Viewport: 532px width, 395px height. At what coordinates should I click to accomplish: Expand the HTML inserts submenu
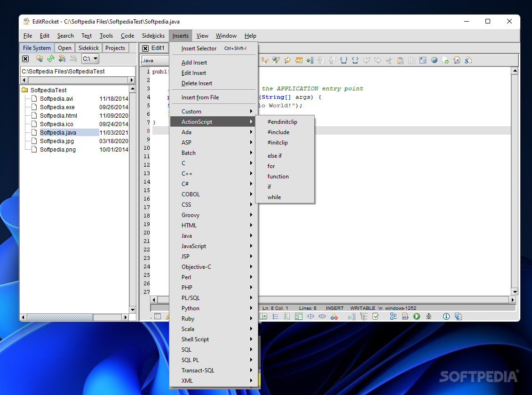214,225
